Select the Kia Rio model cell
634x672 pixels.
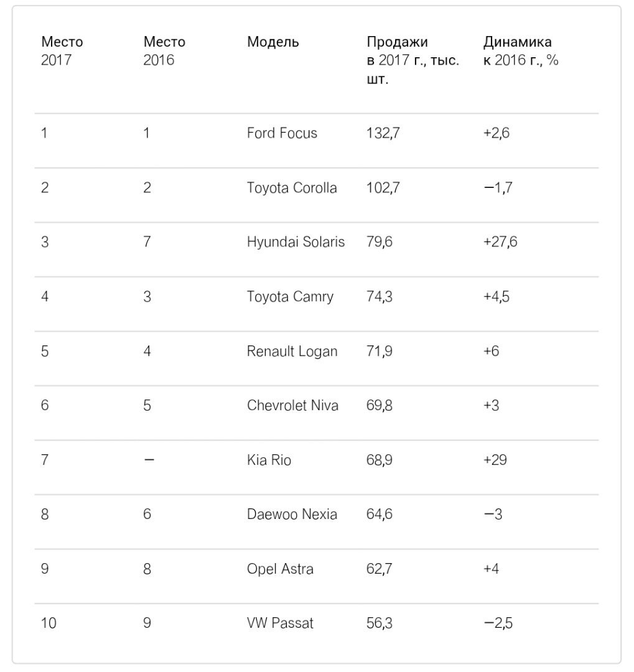pos(269,460)
